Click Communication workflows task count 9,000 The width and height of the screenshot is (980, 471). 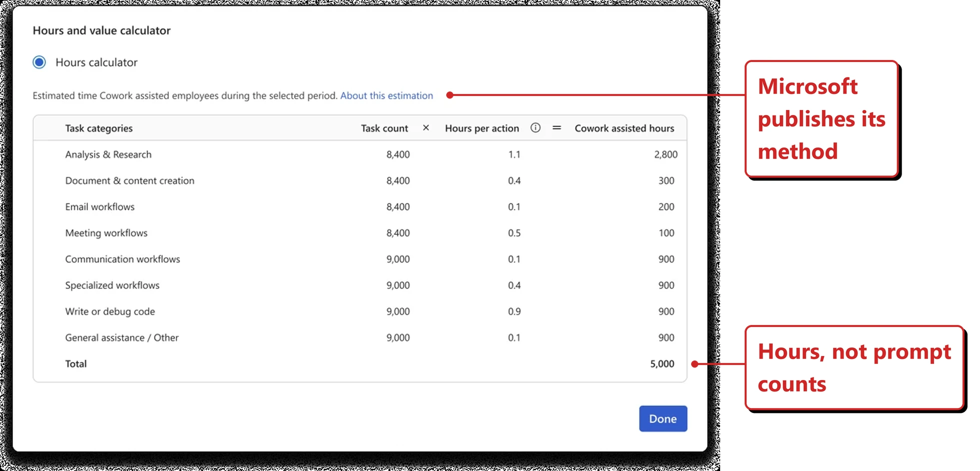pyautogui.click(x=398, y=259)
